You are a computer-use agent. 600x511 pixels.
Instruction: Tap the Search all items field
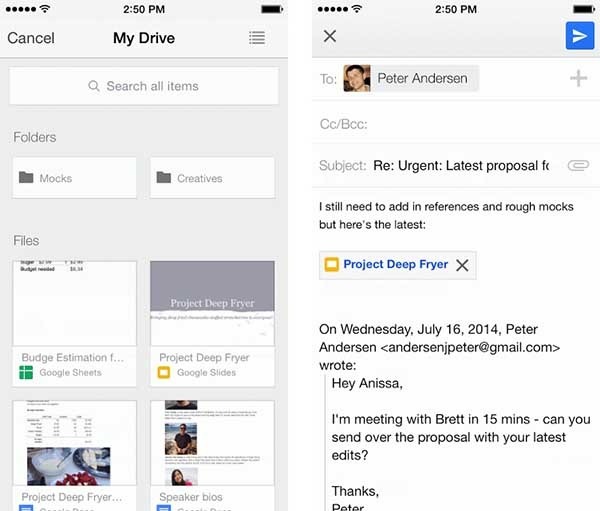[144, 86]
